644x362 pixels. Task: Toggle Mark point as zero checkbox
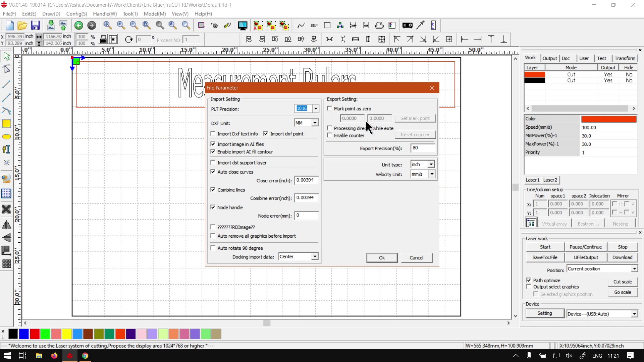(x=330, y=109)
